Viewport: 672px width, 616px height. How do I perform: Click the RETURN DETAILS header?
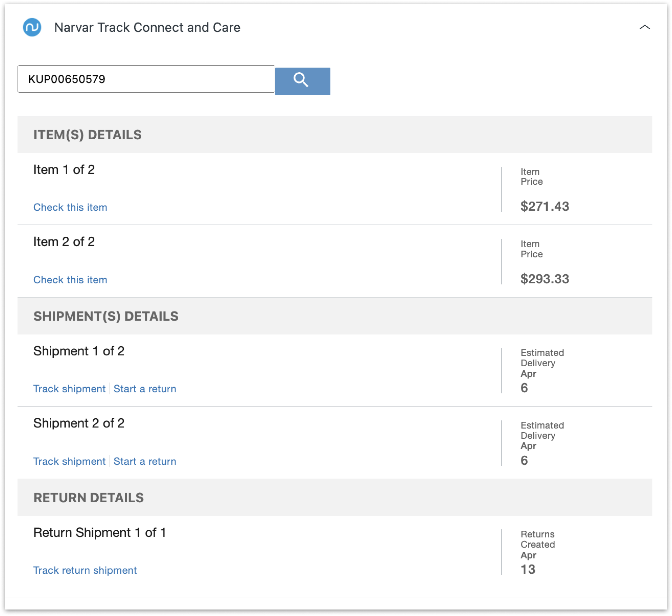[335, 498]
